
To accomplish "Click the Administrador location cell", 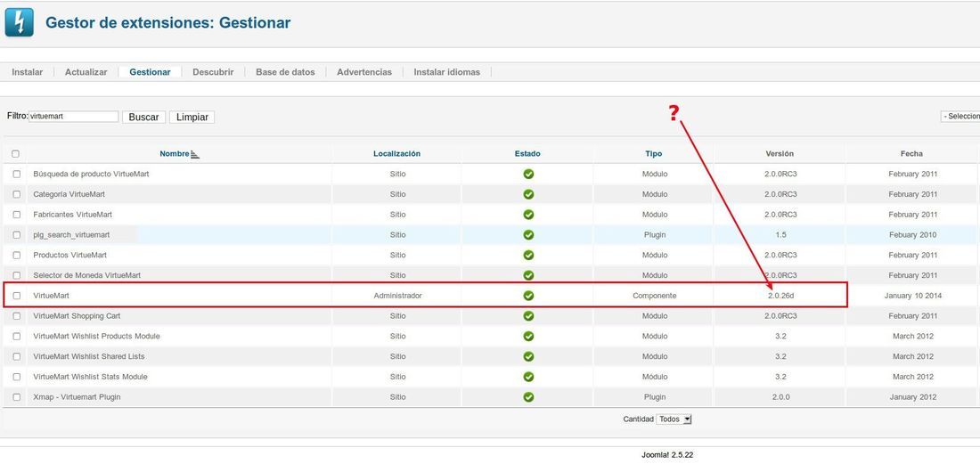I will click(397, 296).
